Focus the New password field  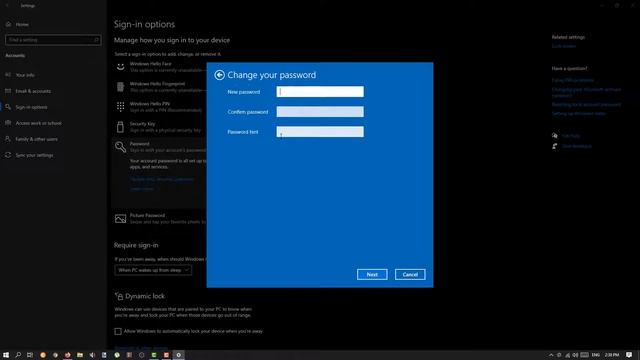(320, 91)
